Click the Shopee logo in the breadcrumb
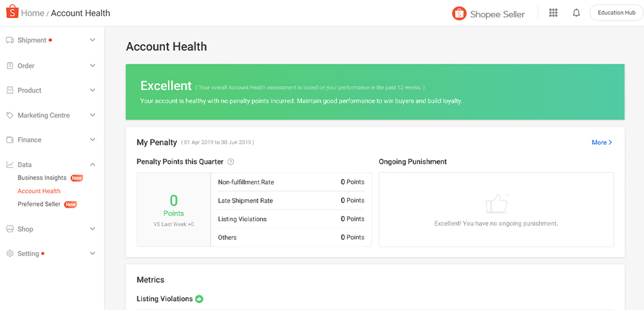 tap(12, 12)
